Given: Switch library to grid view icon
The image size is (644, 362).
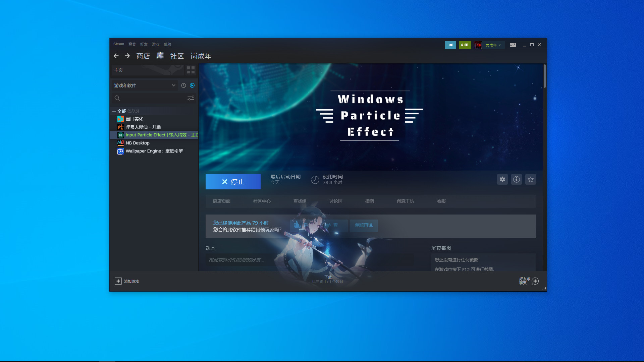Looking at the screenshot, I should 191,70.
